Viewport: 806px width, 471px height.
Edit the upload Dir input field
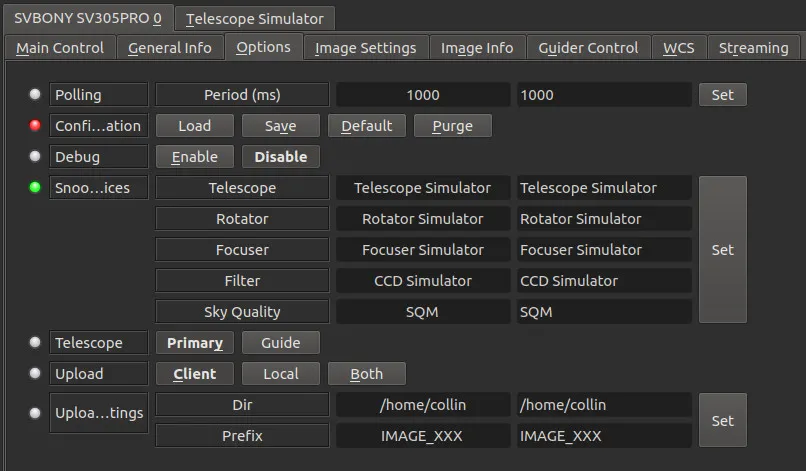[604, 405]
